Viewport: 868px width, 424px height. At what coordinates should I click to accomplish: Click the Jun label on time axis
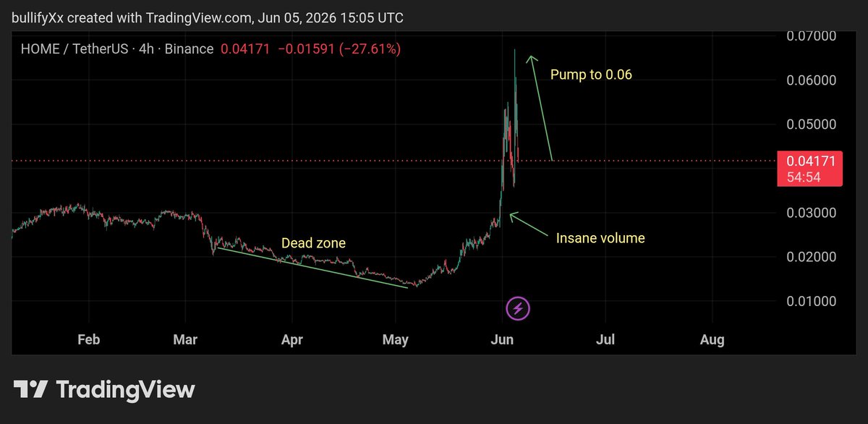501,339
